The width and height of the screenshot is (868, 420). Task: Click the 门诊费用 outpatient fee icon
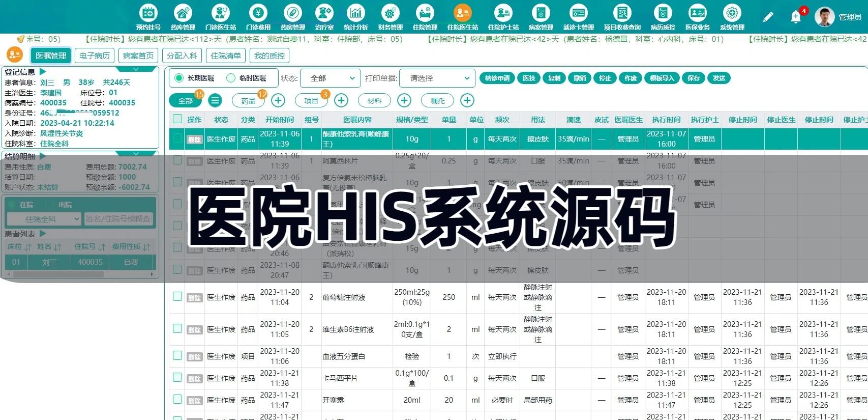pyautogui.click(x=258, y=13)
